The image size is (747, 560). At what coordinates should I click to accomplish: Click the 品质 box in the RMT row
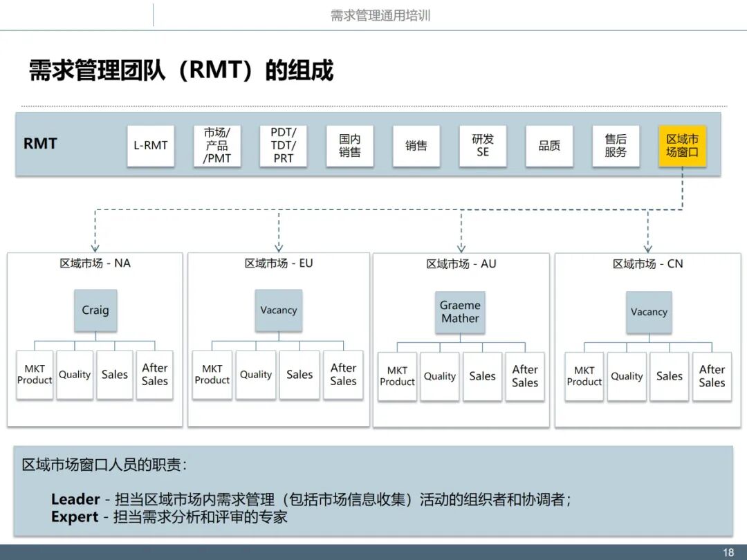pyautogui.click(x=549, y=146)
